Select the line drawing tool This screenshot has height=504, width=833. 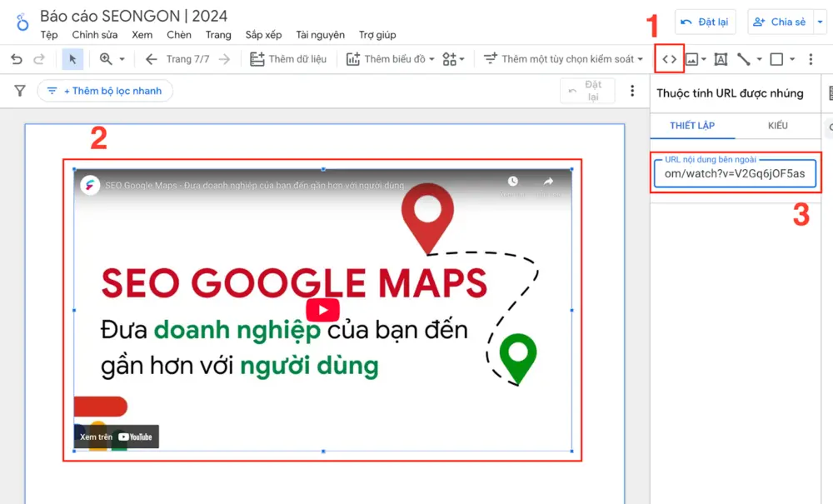click(744, 59)
